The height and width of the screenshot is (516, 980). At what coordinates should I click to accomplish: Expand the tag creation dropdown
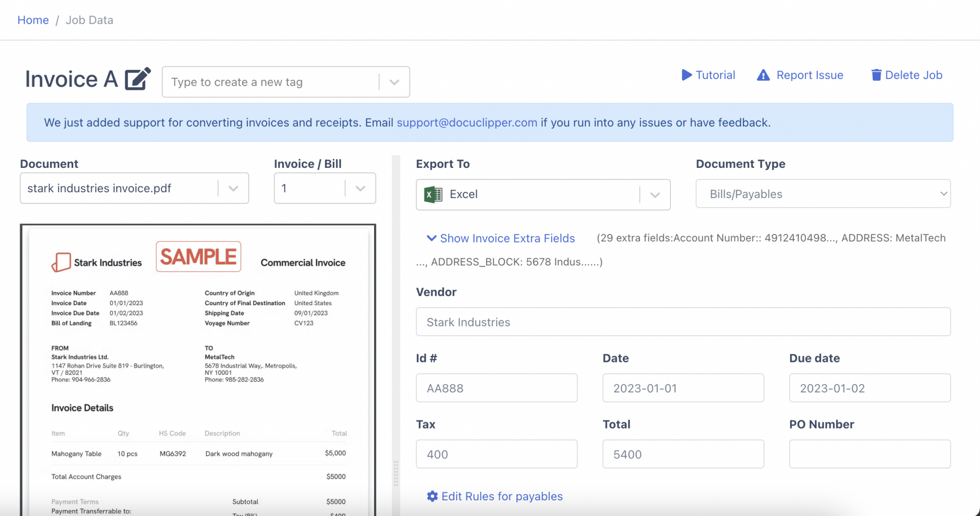pyautogui.click(x=394, y=82)
